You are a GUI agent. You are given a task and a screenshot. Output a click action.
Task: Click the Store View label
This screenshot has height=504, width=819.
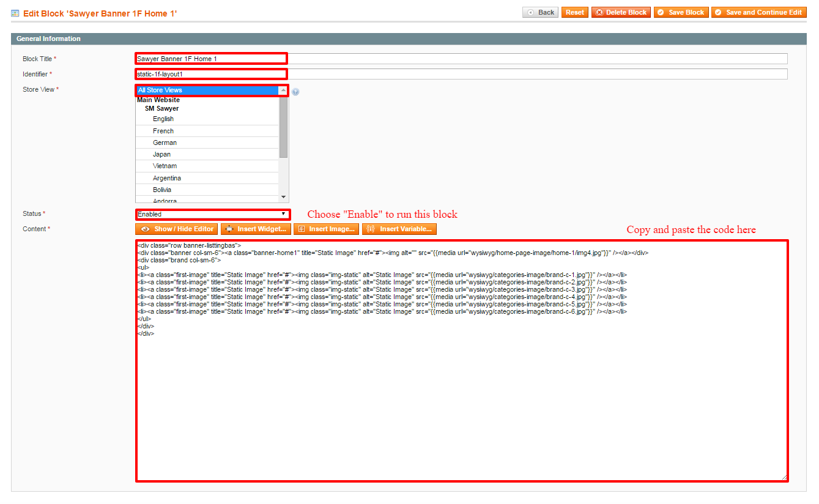41,89
